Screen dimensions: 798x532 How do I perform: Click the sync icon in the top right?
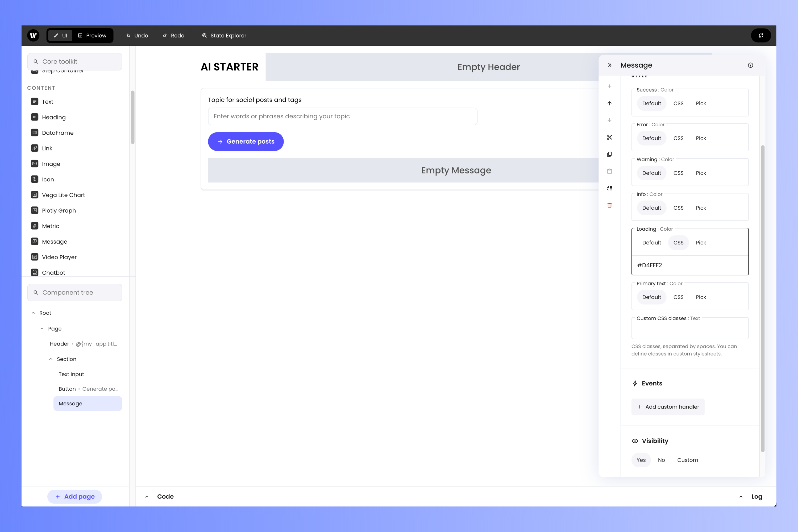tap(761, 35)
